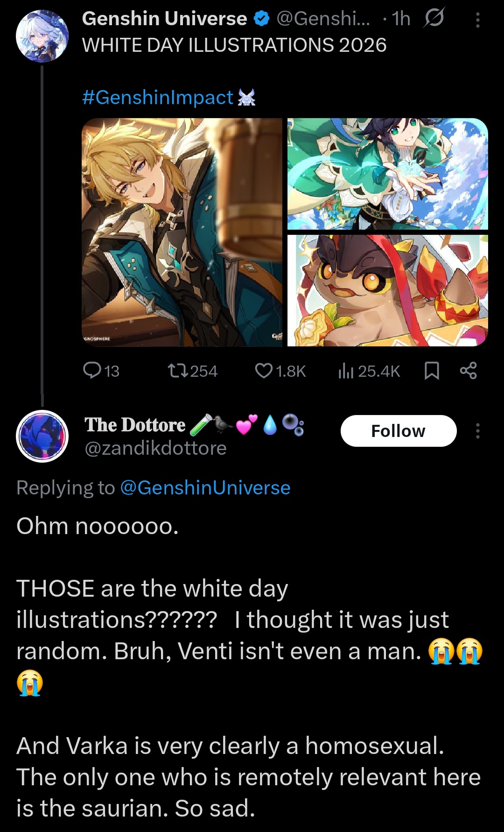Open reply comments on Genshin Universe post
This screenshot has height=832, width=504.
click(101, 371)
